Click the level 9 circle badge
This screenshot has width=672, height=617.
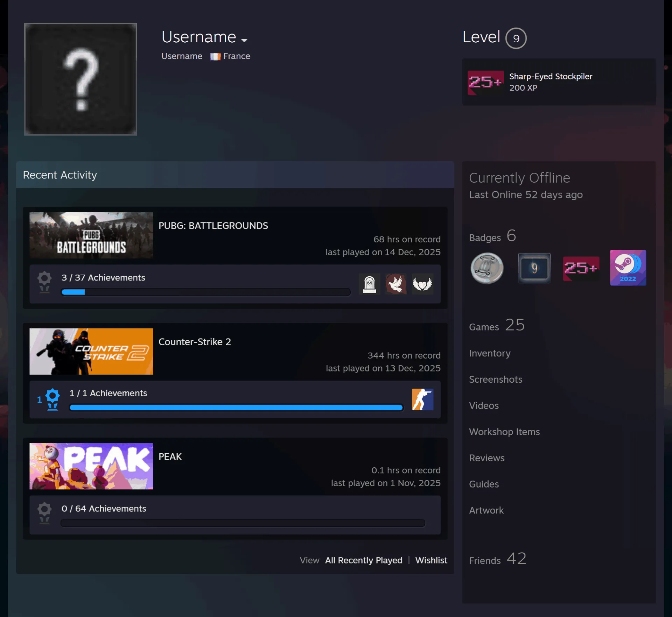click(x=516, y=38)
